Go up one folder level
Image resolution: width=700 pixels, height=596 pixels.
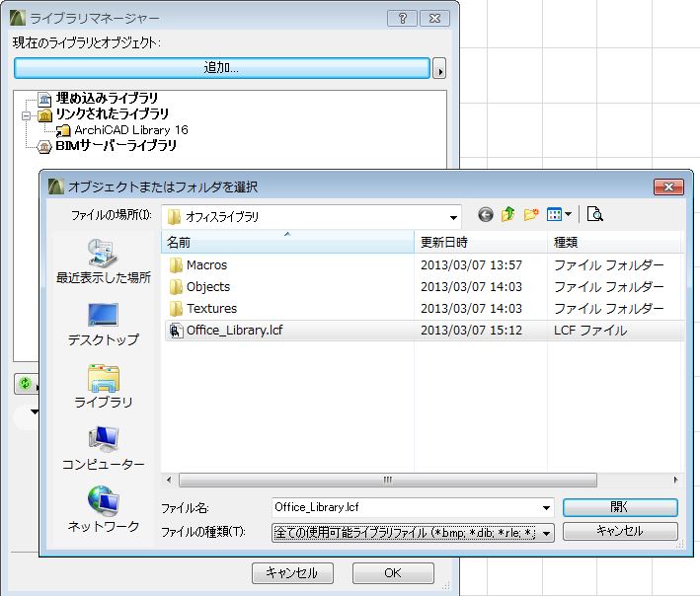(x=508, y=215)
